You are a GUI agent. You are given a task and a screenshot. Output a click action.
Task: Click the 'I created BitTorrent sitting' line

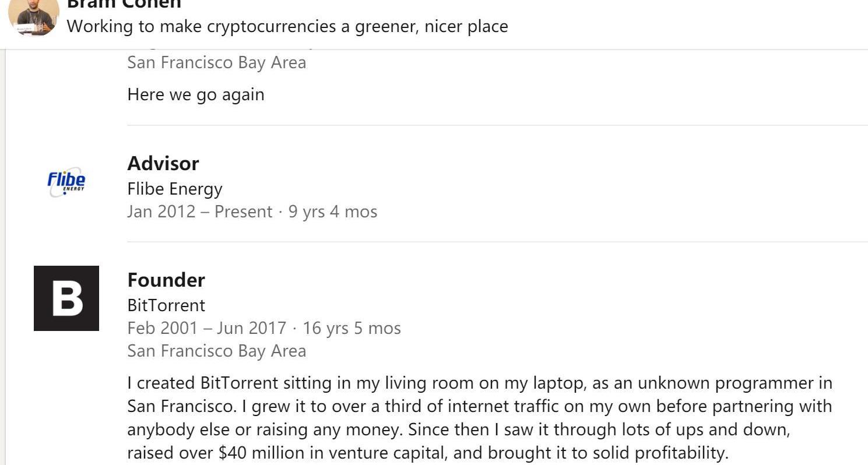click(x=479, y=383)
